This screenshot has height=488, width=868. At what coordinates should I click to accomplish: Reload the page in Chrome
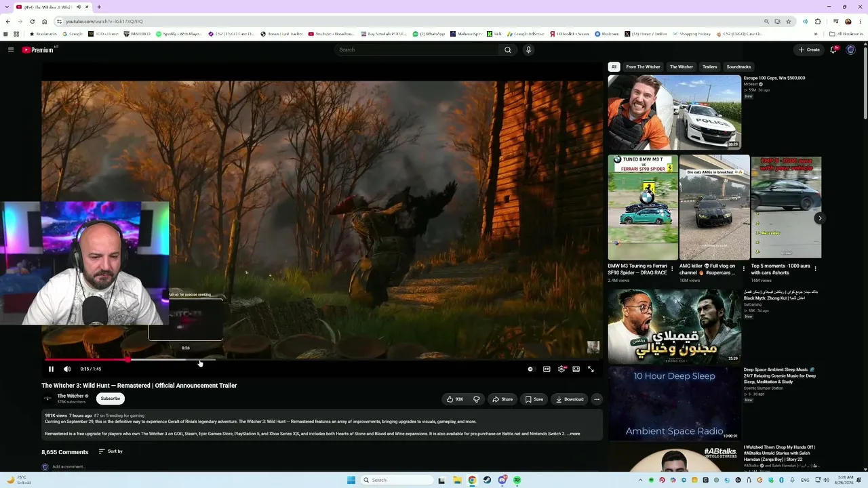point(32,21)
